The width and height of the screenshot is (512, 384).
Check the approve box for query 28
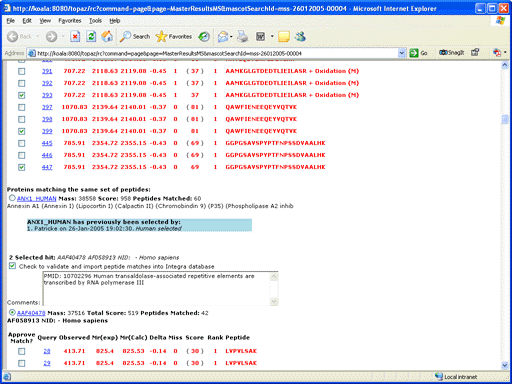tap(22, 351)
